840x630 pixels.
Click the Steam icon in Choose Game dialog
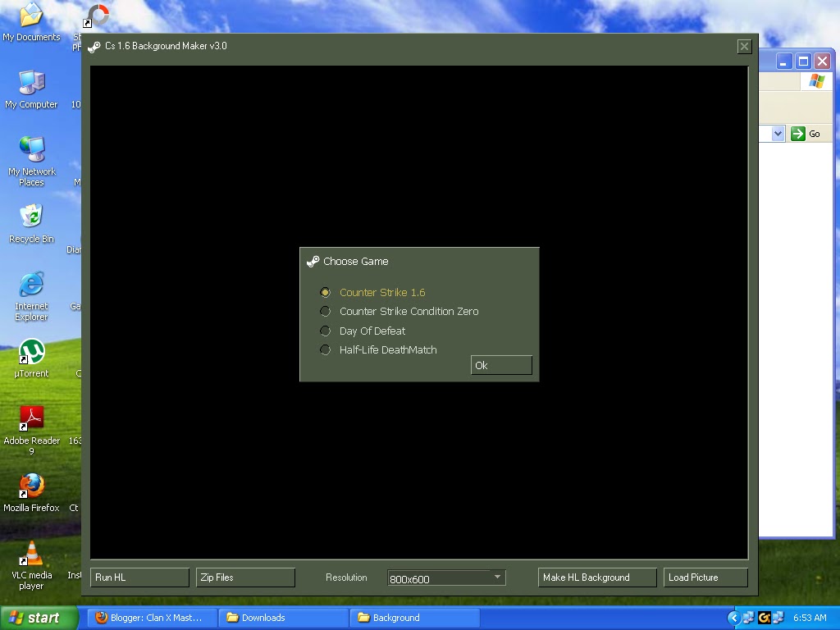(x=313, y=262)
